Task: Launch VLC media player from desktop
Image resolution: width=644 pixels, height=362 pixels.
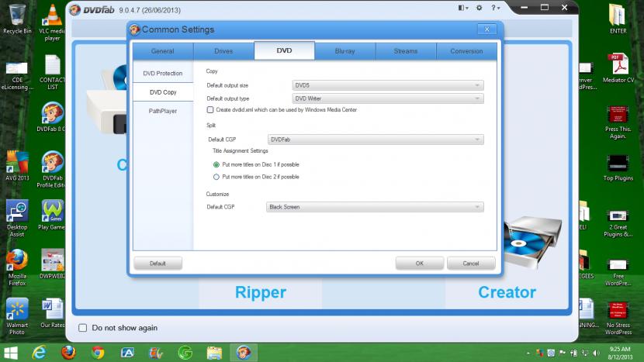Action: (x=52, y=22)
